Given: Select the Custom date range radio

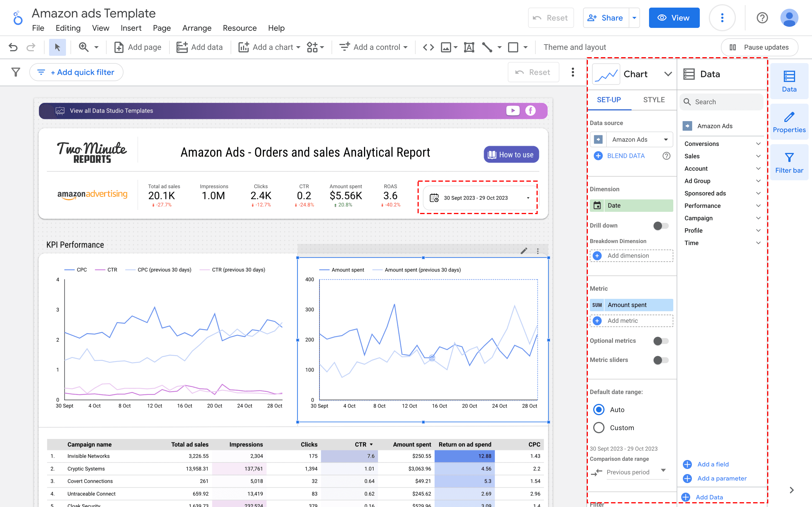Looking at the screenshot, I should (599, 428).
